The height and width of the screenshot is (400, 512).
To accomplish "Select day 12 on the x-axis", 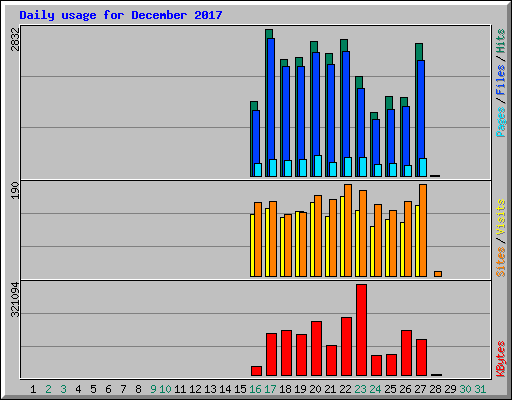I will tap(195, 389).
